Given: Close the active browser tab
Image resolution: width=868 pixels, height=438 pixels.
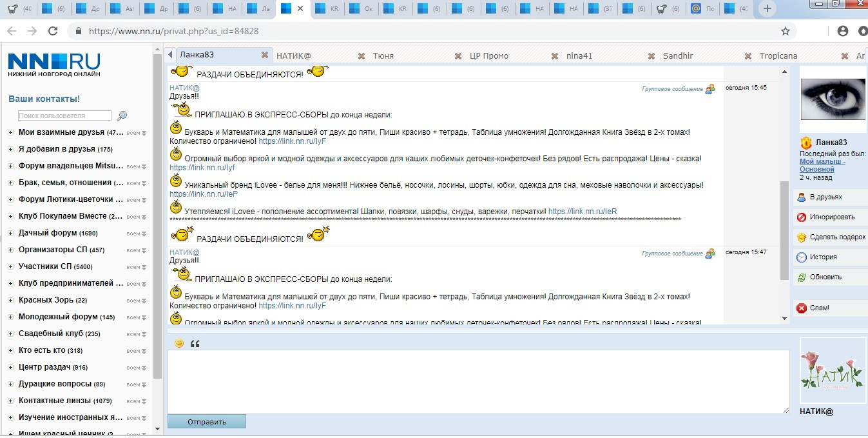Looking at the screenshot, I should coord(300,9).
